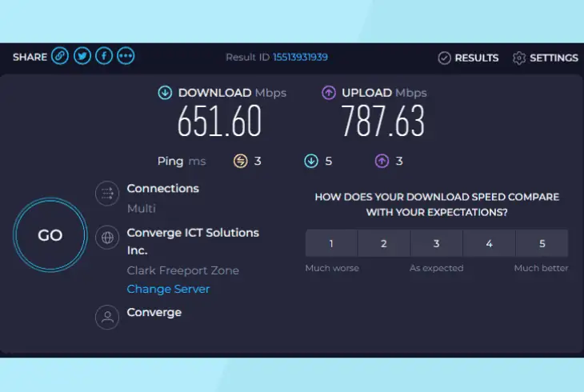Viewport: 584px width, 392px height.
Task: Copy the share link icon
Action: pyautogui.click(x=60, y=56)
